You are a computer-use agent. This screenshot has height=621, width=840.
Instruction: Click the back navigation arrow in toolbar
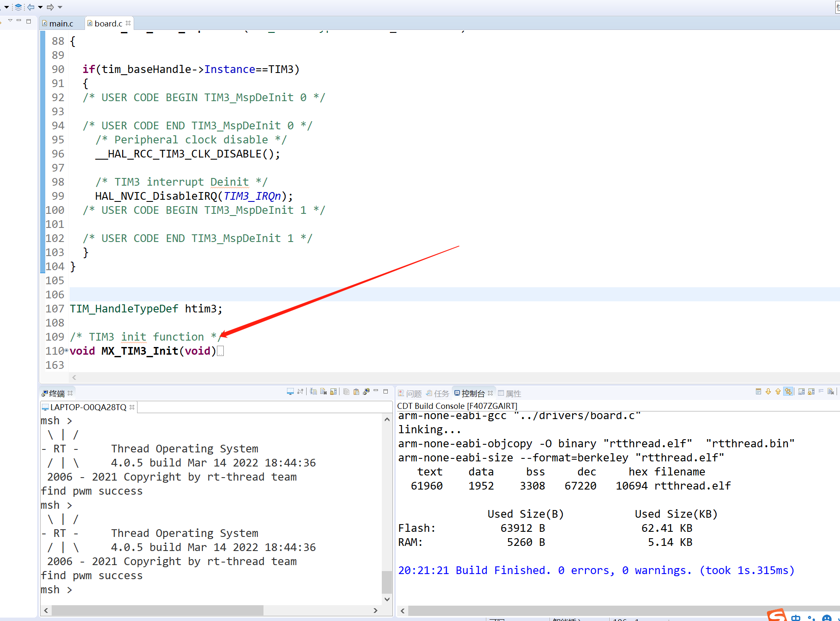coord(31,7)
